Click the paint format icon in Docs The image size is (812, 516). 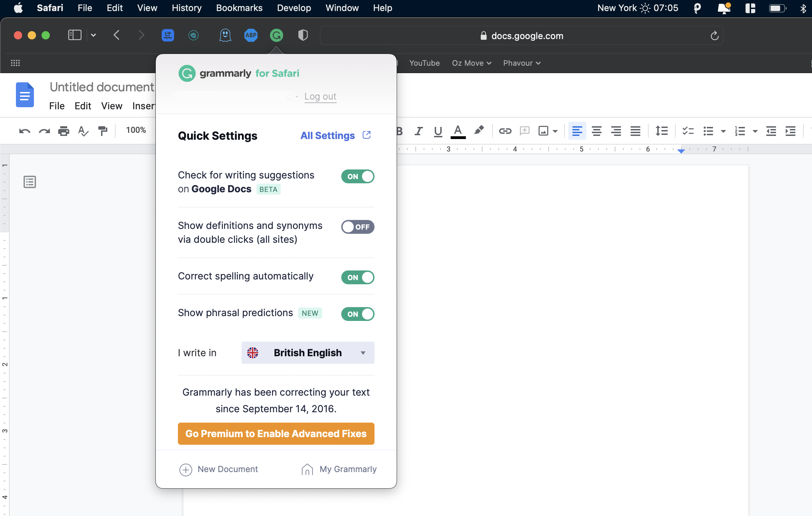tap(102, 130)
